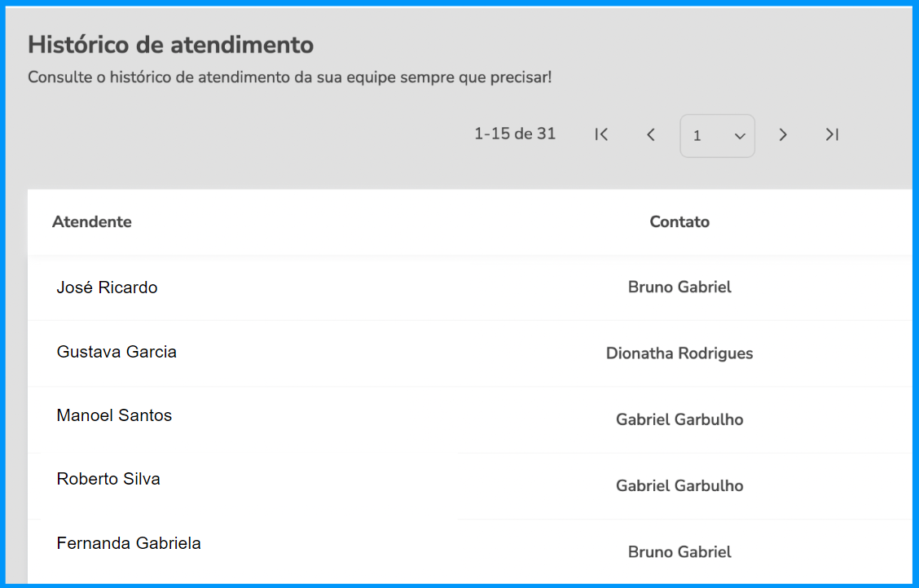Image resolution: width=919 pixels, height=588 pixels.
Task: Jump to last page of results
Action: 832,134
